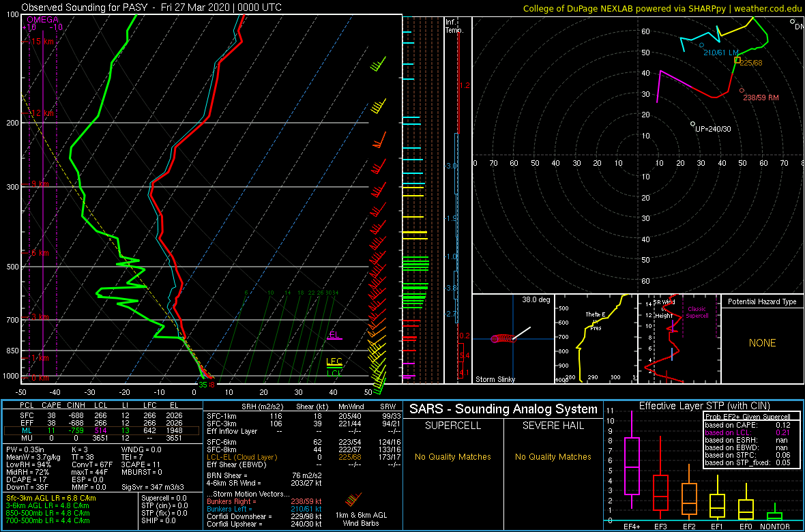Click the weather.cod.edu NEXLAB credit text
Viewport: 805px width, 532px height.
[x=662, y=8]
